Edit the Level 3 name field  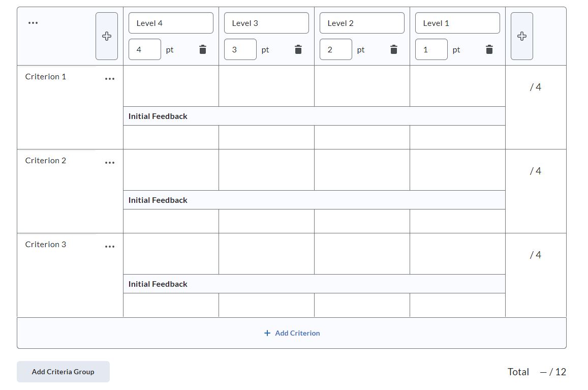click(266, 22)
